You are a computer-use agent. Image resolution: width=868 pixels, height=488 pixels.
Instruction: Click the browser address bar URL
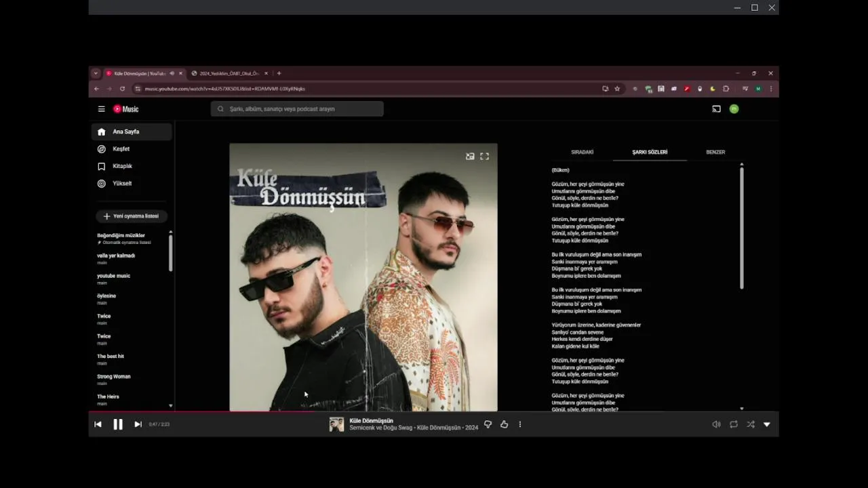224,89
